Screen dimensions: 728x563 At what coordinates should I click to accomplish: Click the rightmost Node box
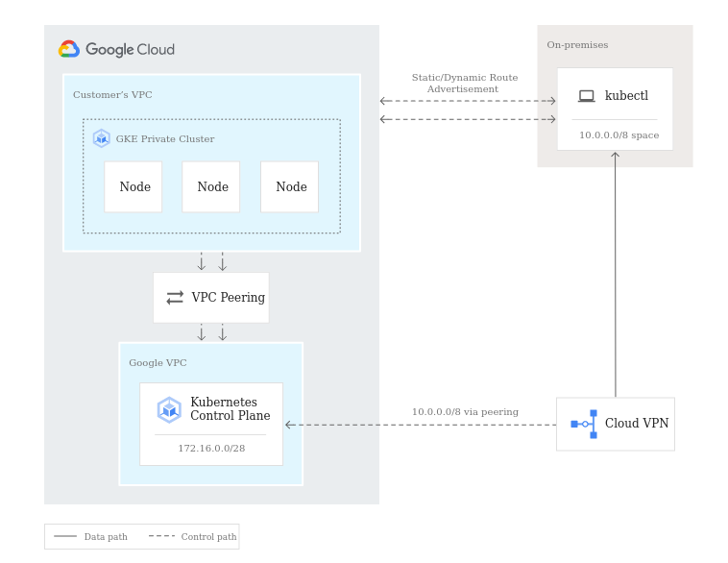(x=290, y=187)
